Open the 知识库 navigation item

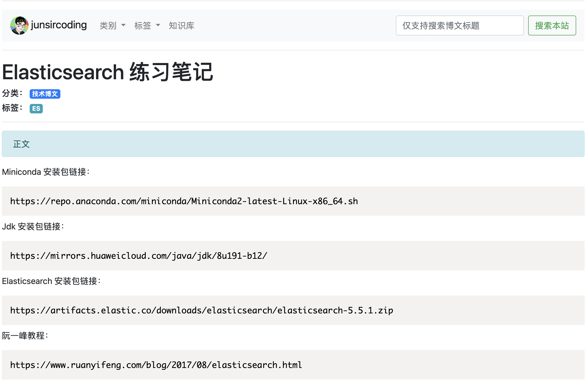[x=181, y=26]
